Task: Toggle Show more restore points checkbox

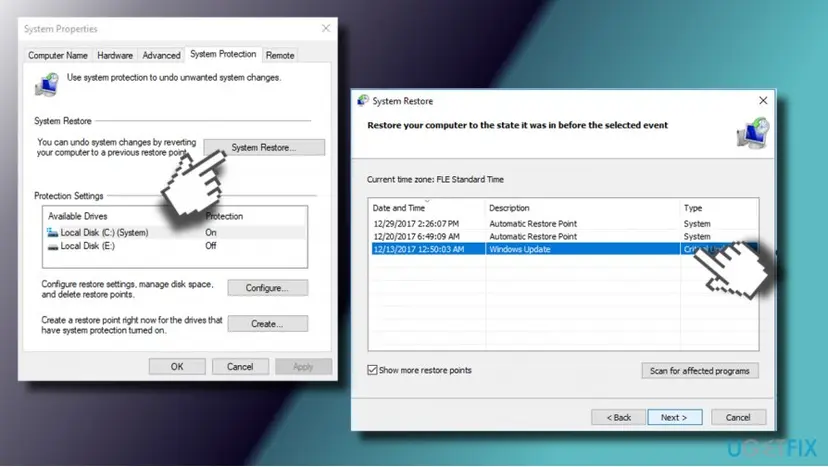Action: (x=372, y=370)
